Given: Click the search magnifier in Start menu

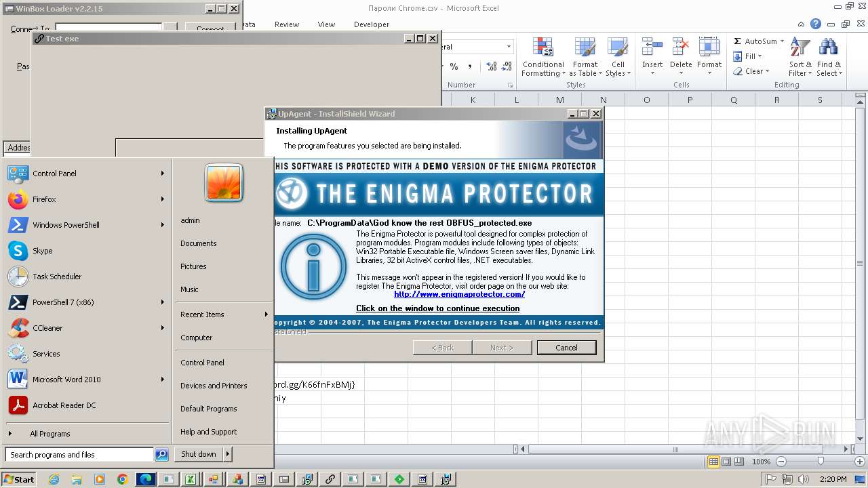Looking at the screenshot, I should click(161, 455).
